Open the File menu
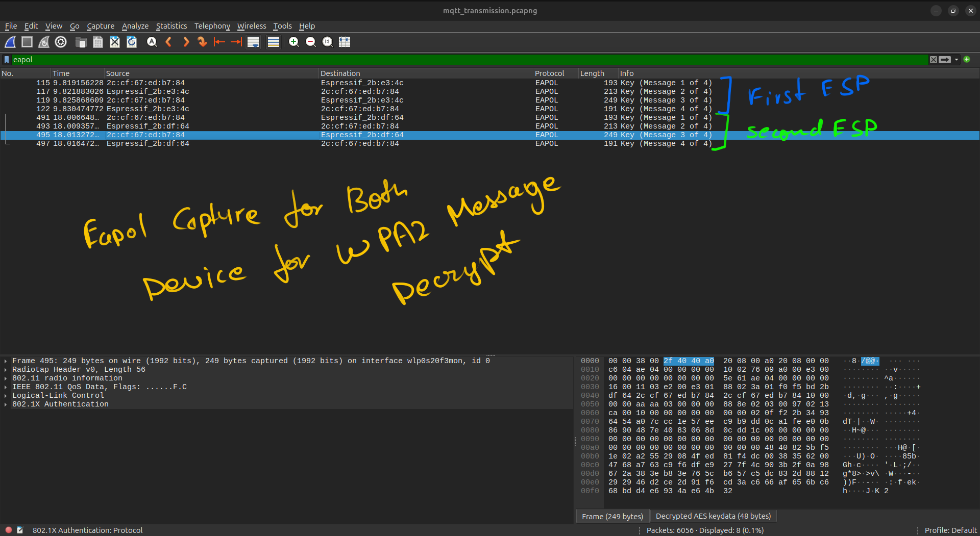This screenshot has width=980, height=536. [11, 26]
